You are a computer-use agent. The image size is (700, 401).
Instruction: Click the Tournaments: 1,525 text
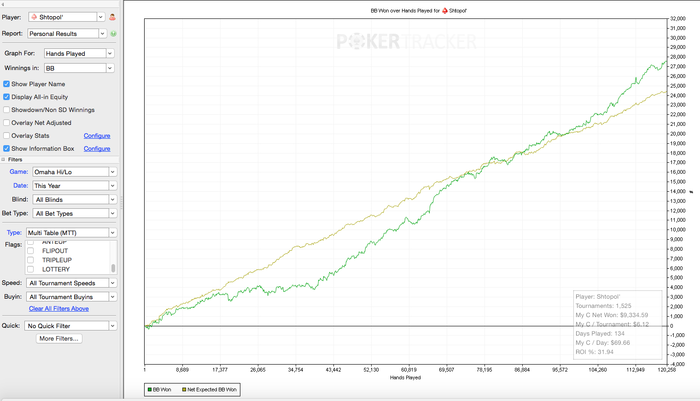604,306
